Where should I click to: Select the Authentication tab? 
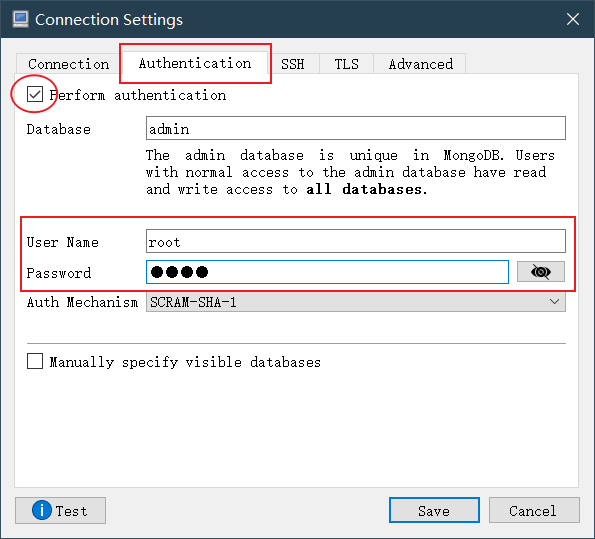click(x=195, y=63)
